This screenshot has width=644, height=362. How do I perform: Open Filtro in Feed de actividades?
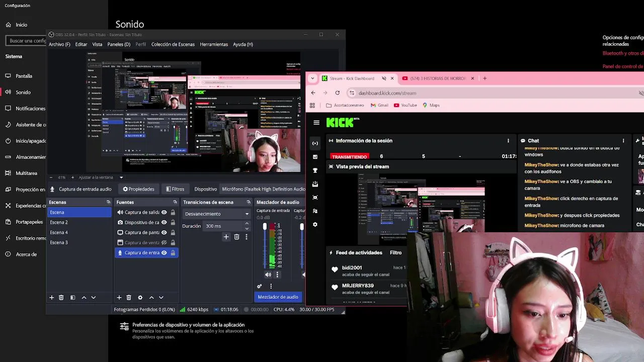(395, 253)
